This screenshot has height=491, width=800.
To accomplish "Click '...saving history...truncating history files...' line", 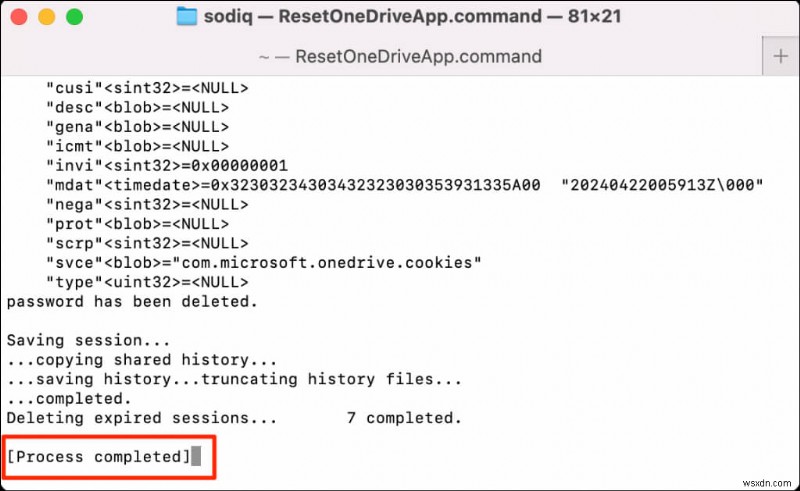I will pyautogui.click(x=234, y=379).
